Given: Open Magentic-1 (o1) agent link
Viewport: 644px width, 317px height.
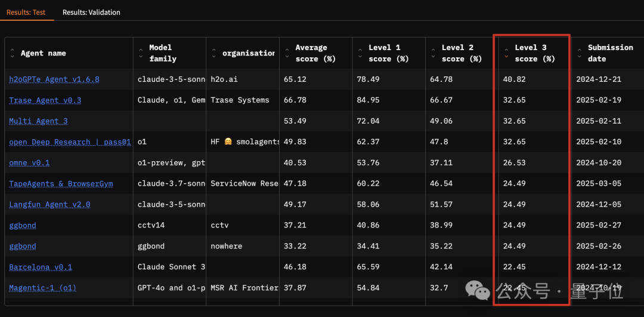Looking at the screenshot, I should pos(43,288).
